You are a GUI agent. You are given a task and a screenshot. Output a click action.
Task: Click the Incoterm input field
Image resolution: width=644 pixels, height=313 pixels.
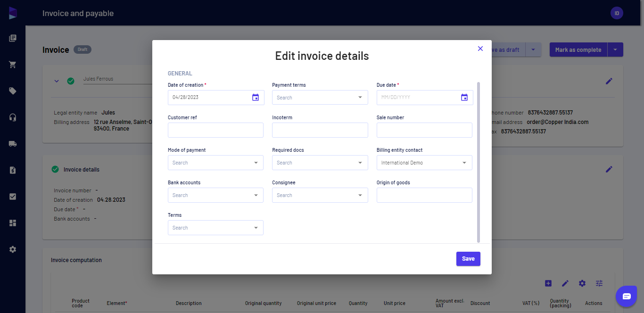(x=320, y=130)
